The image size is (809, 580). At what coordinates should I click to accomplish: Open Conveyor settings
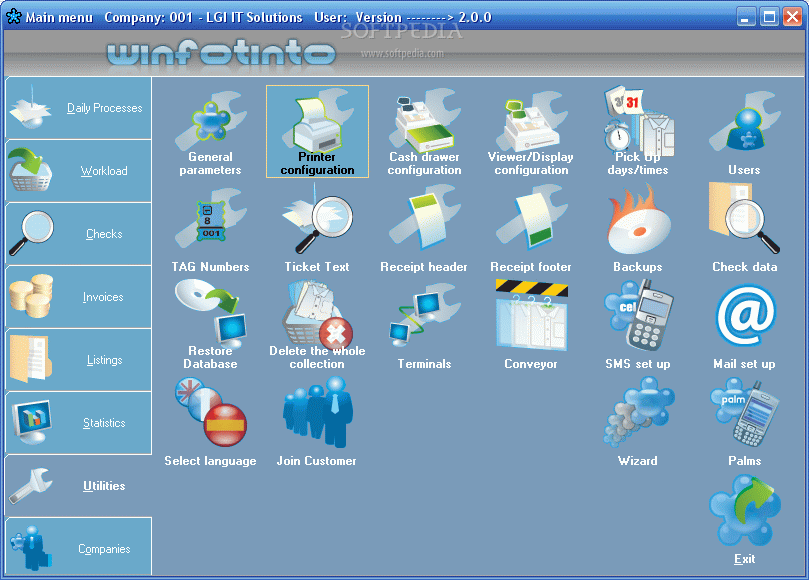pyautogui.click(x=531, y=326)
